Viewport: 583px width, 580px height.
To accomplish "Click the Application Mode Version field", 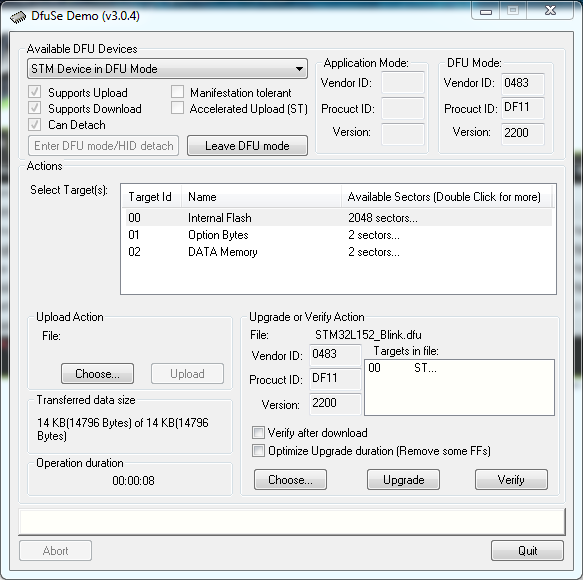I will click(403, 134).
